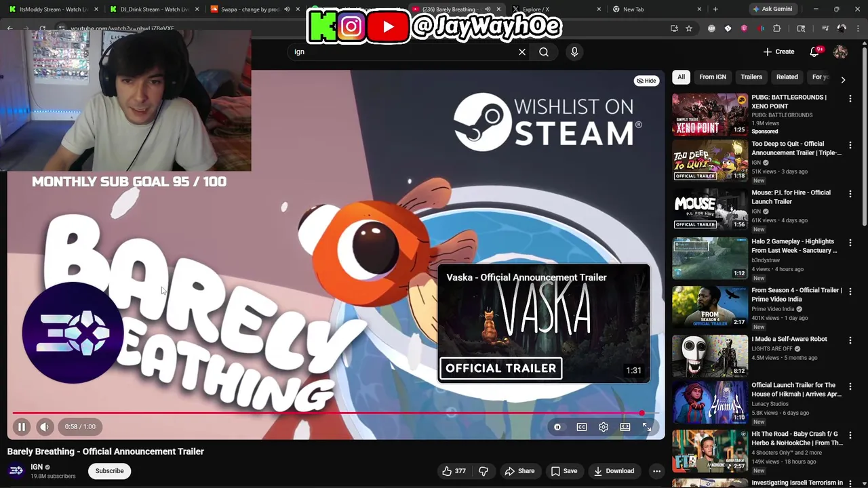
Task: Subscribe to IGN channel
Action: point(109,471)
